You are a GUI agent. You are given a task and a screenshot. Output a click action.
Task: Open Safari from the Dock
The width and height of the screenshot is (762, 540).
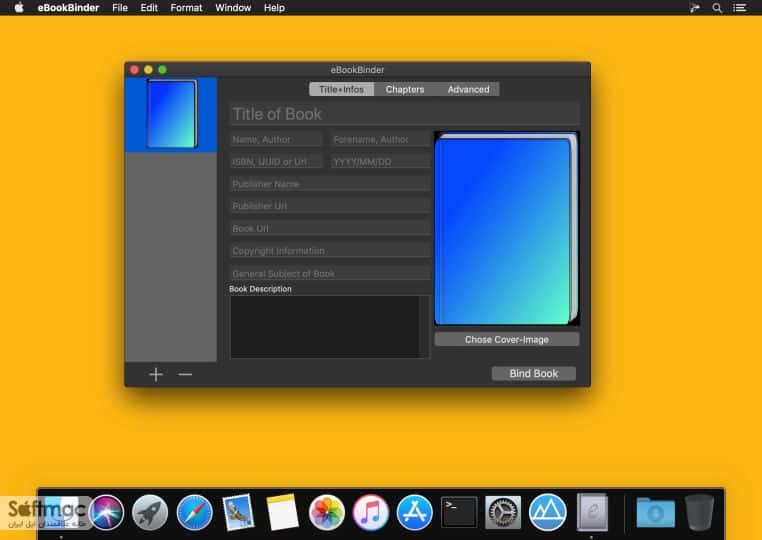tap(194, 512)
